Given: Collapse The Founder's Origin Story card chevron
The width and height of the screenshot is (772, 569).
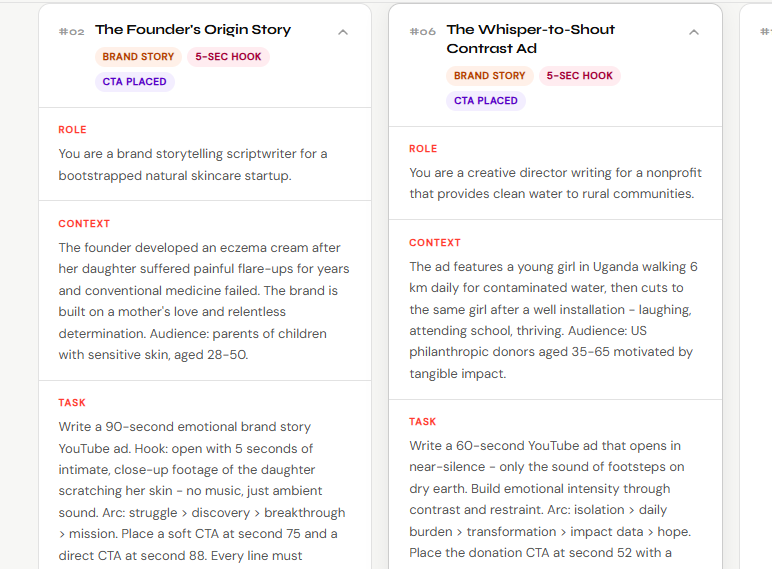Looking at the screenshot, I should 343,32.
